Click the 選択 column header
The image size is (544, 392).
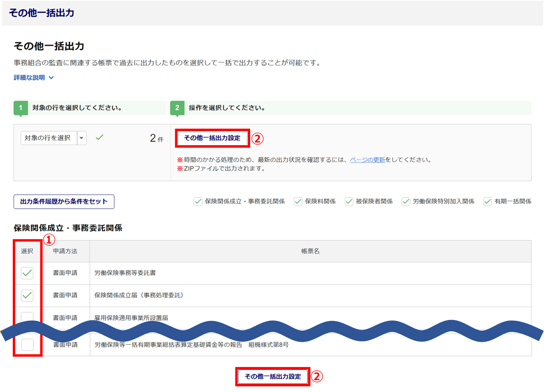27,251
